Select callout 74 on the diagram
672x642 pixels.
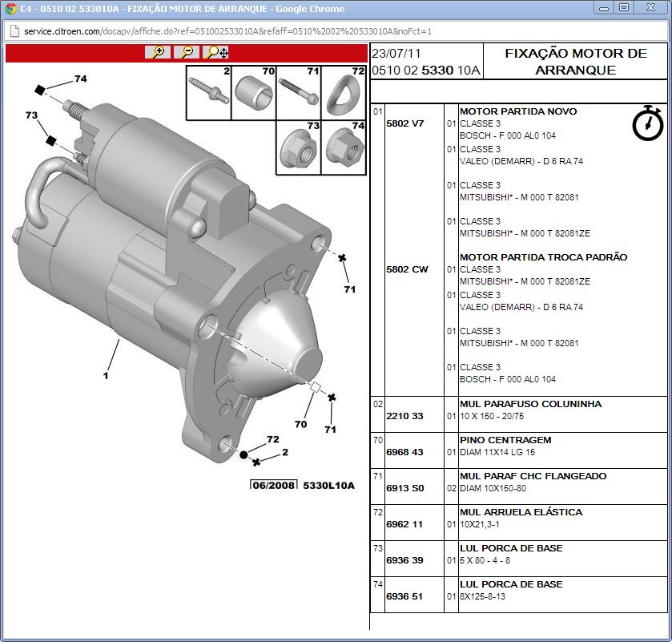coord(81,79)
